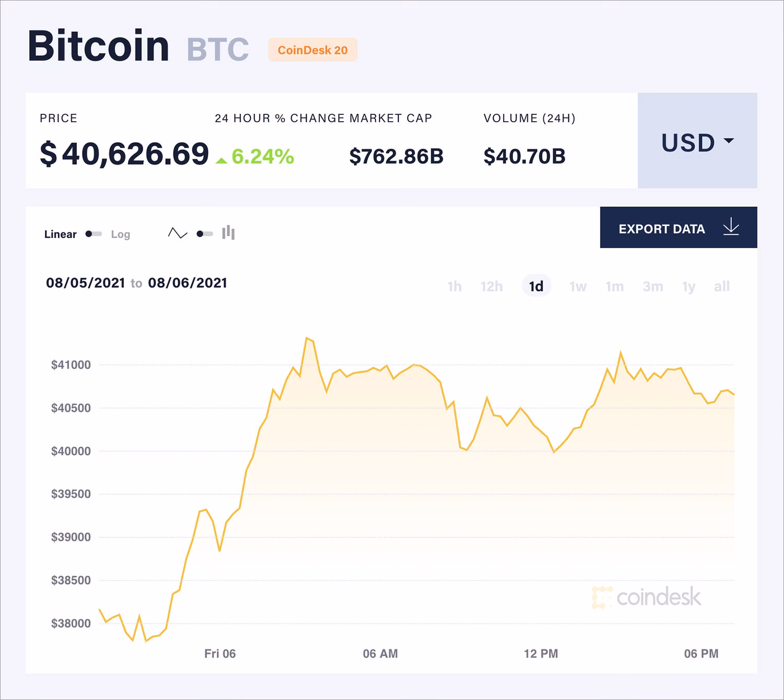Viewport: 784px width, 700px height.
Task: Select the 1w time range
Action: point(578,286)
